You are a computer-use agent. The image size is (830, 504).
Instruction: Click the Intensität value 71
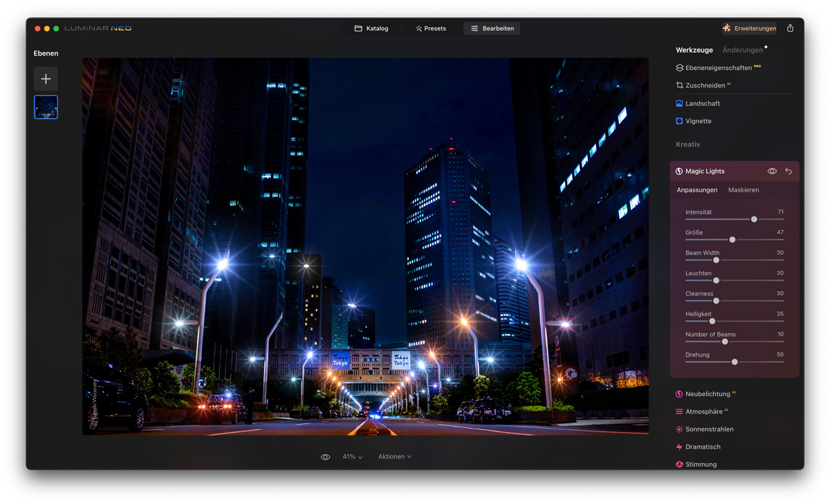tap(780, 212)
